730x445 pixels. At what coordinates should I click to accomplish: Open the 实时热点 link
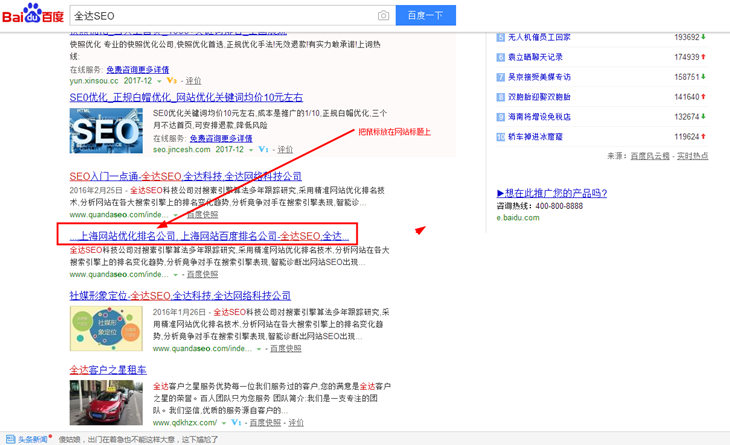click(x=692, y=156)
